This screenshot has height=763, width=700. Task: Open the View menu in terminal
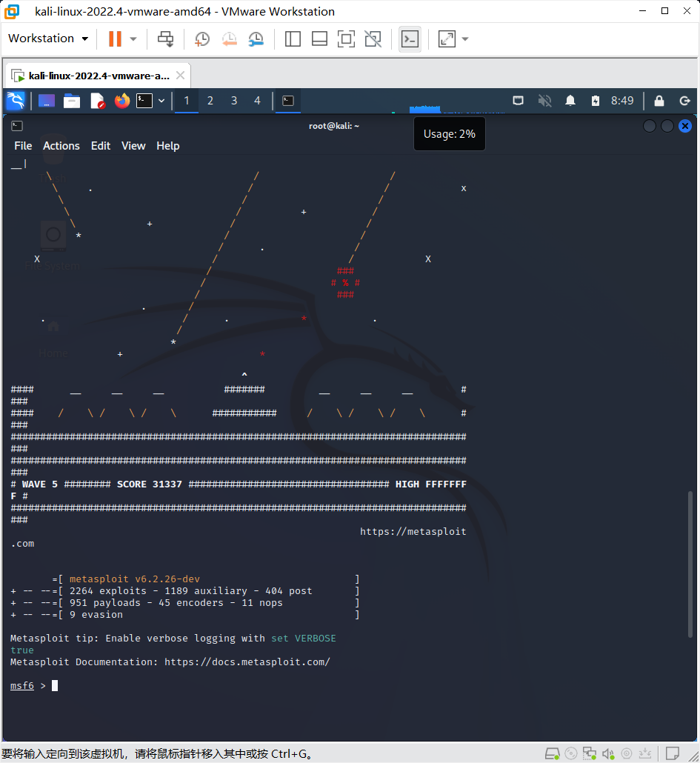[133, 146]
